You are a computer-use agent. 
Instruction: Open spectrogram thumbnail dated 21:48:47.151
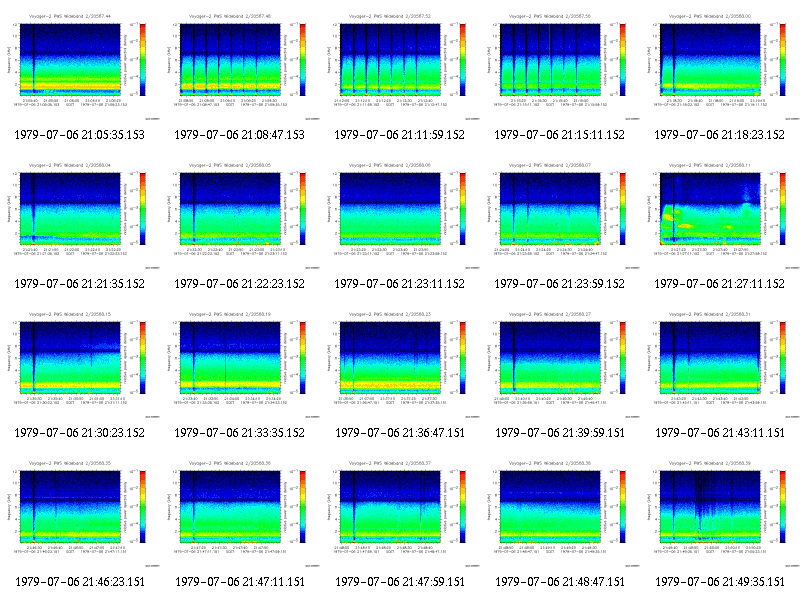(560, 514)
